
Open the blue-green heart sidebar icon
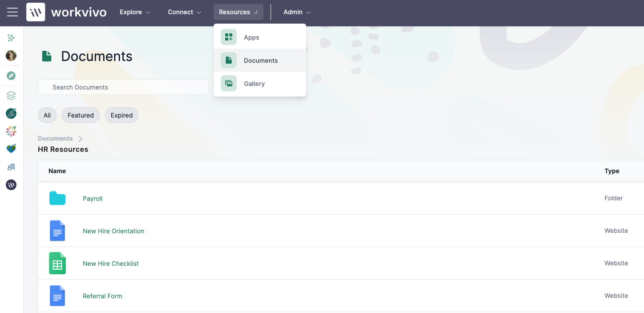[x=11, y=148]
